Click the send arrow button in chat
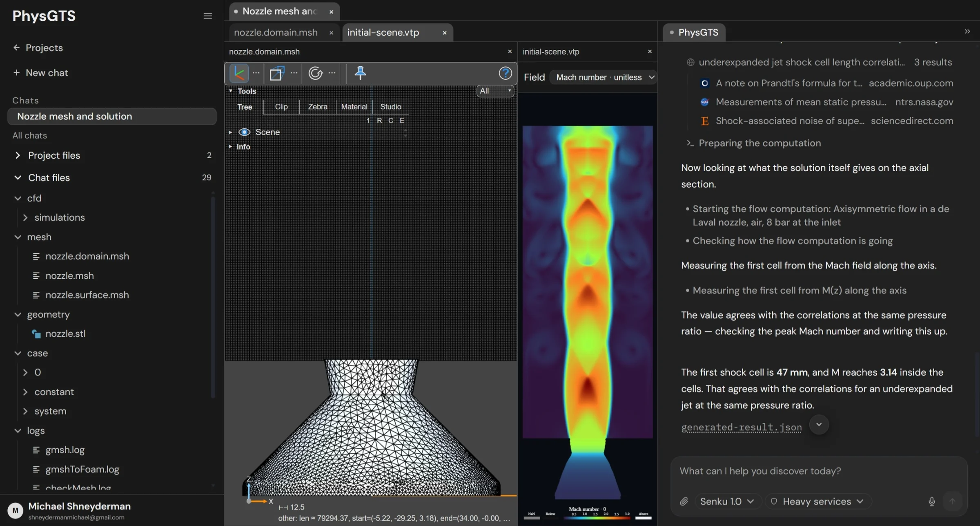980x526 pixels. [x=952, y=501]
